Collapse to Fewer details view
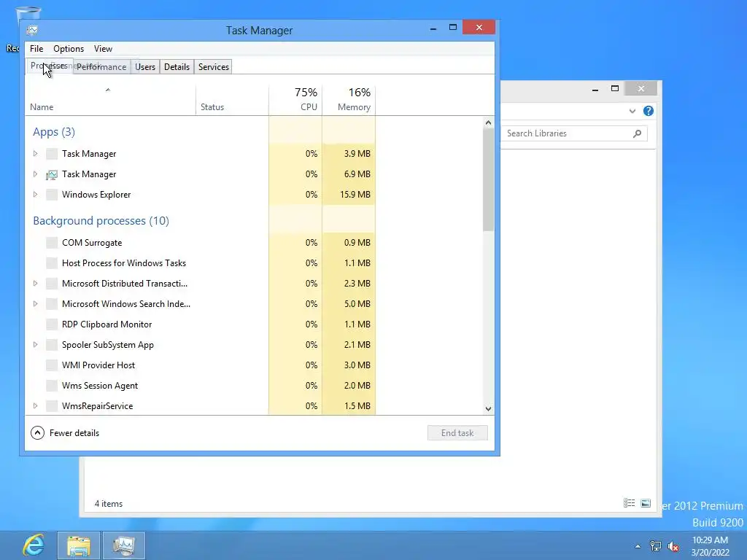Screen dimensions: 747x560 click(x=65, y=433)
